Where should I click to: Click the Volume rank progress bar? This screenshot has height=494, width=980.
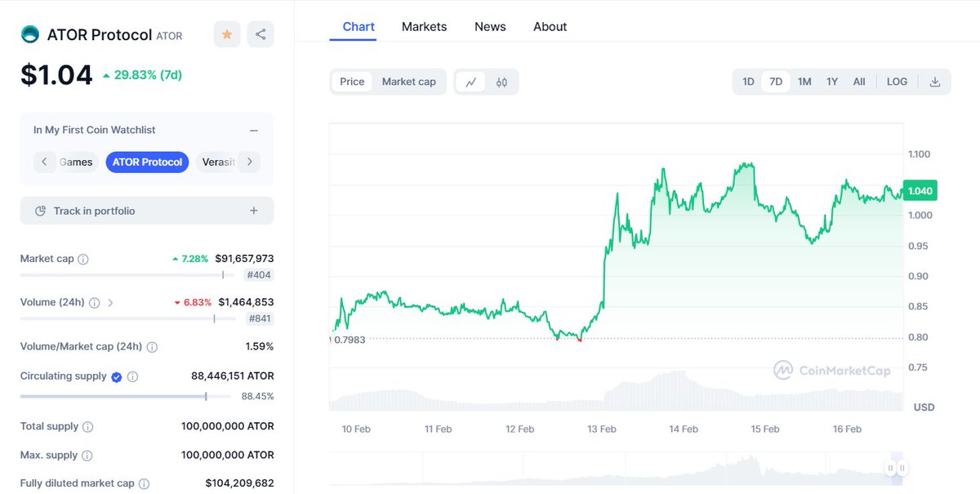128,318
